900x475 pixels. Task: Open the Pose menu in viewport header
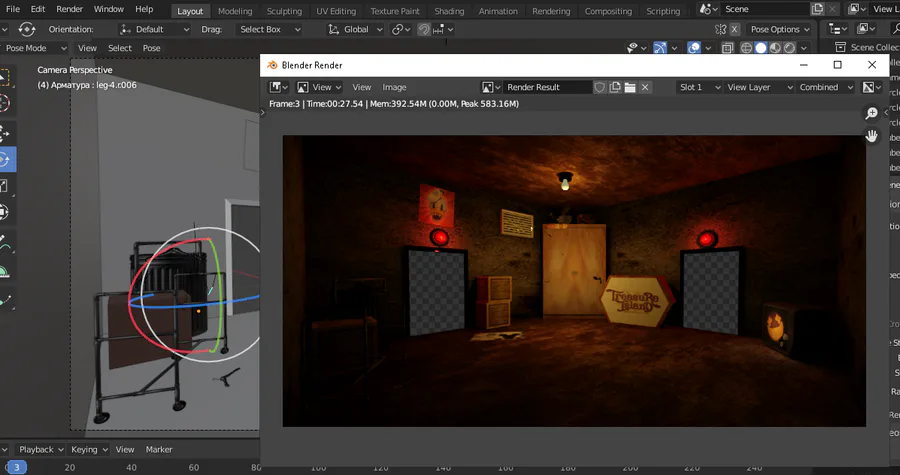[152, 48]
